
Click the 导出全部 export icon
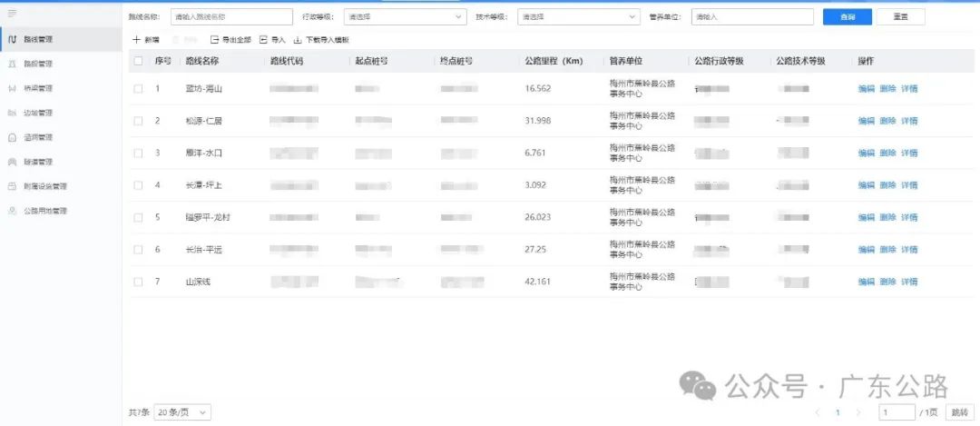pos(214,40)
